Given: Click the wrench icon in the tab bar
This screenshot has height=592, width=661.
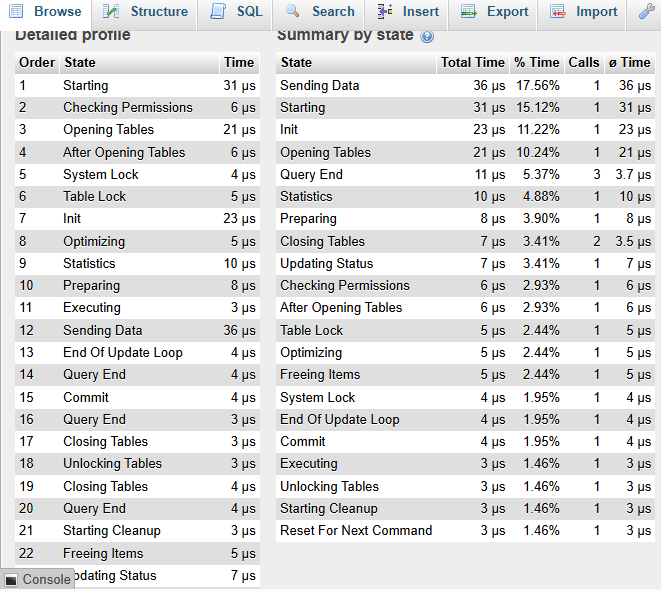Looking at the screenshot, I should coord(646,12).
